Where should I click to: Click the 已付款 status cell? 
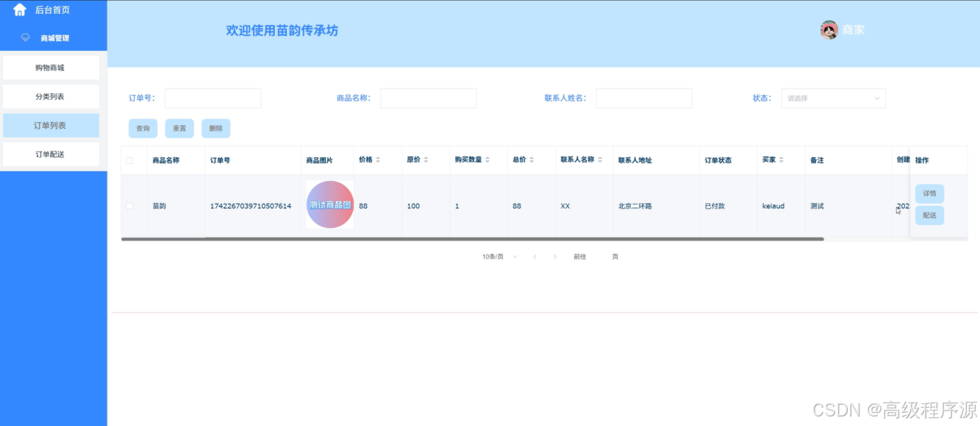click(x=715, y=206)
